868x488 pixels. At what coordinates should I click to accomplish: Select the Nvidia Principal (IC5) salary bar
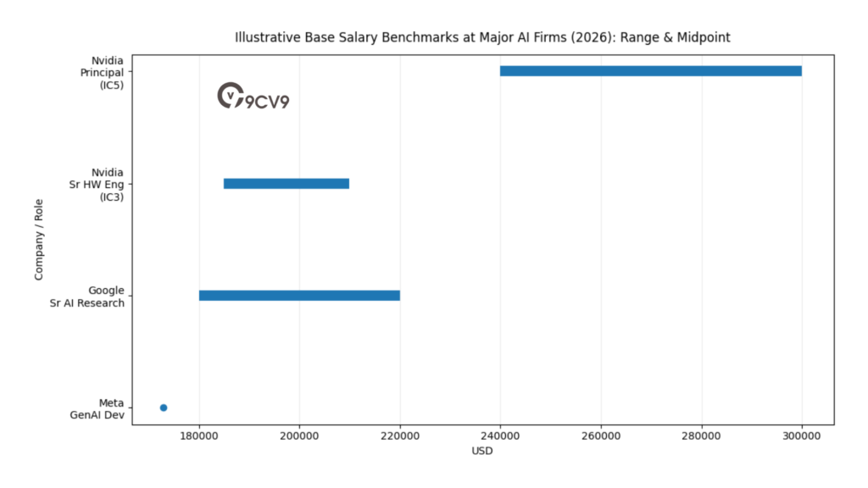[650, 71]
